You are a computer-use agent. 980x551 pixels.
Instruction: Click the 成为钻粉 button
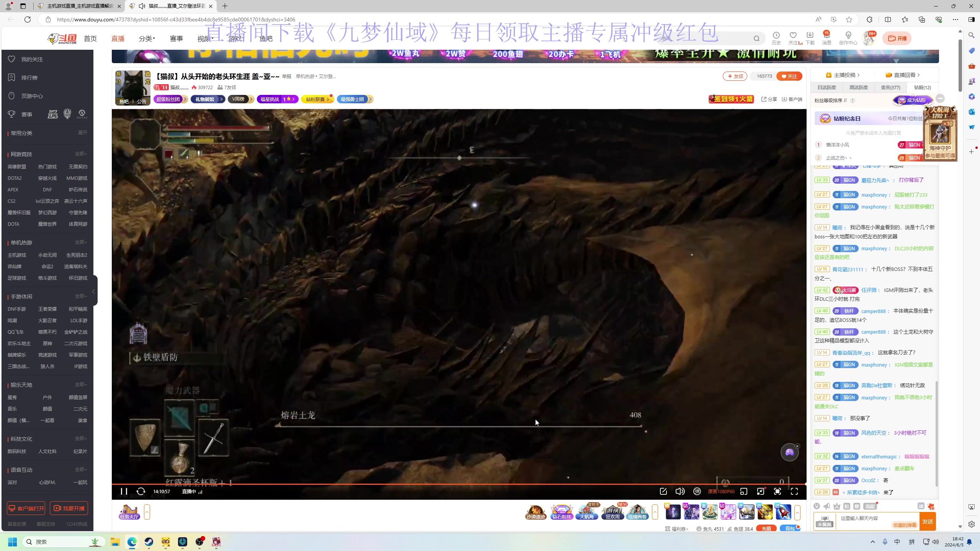912,100
